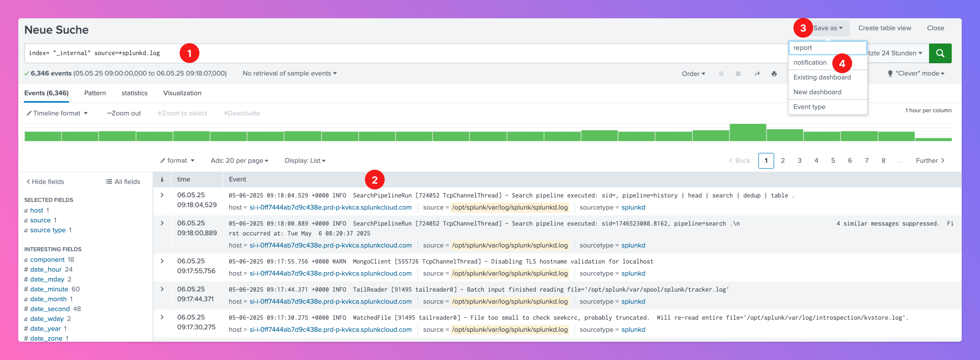
Task: Switch to the Visualization tab
Action: (x=182, y=93)
